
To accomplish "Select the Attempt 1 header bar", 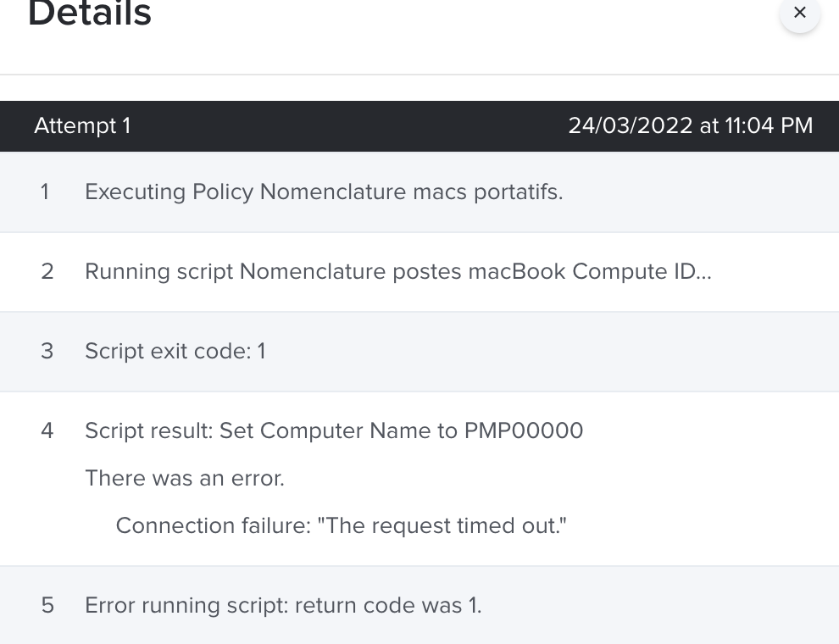I will (x=419, y=126).
